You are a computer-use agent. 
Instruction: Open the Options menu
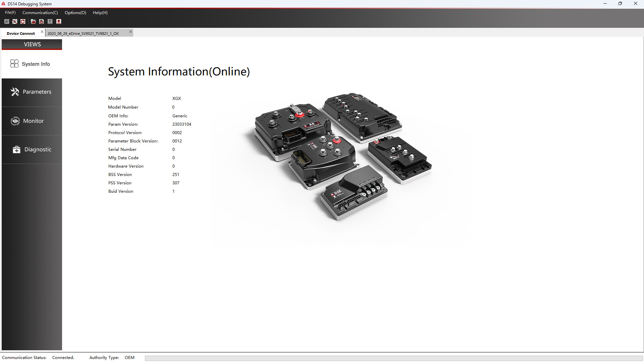(x=75, y=12)
